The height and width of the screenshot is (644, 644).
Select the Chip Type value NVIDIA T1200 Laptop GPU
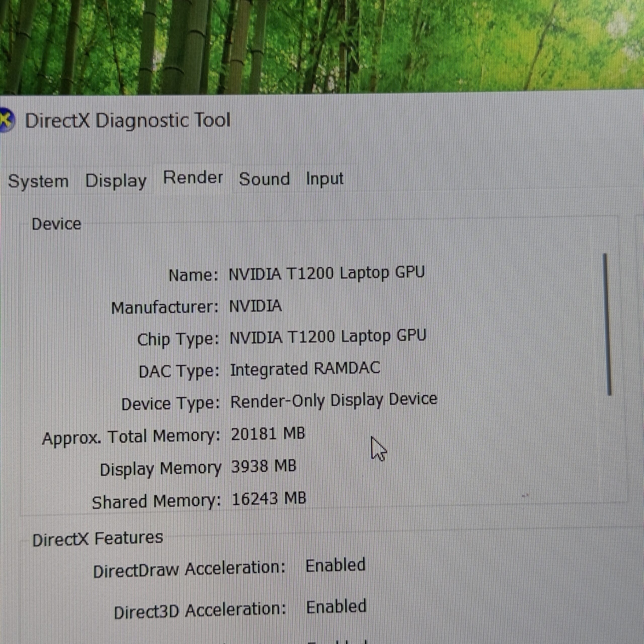(328, 337)
